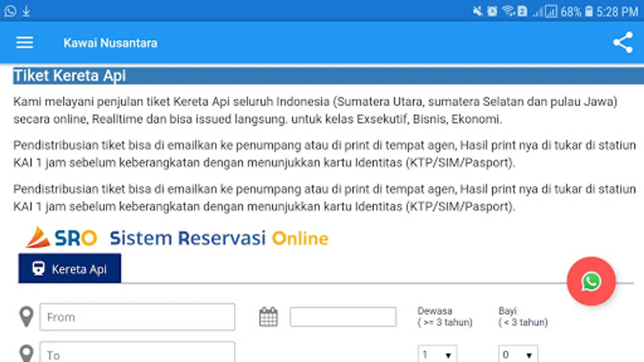Open WhatsApp chat floating button
644x362 pixels.
click(x=591, y=281)
